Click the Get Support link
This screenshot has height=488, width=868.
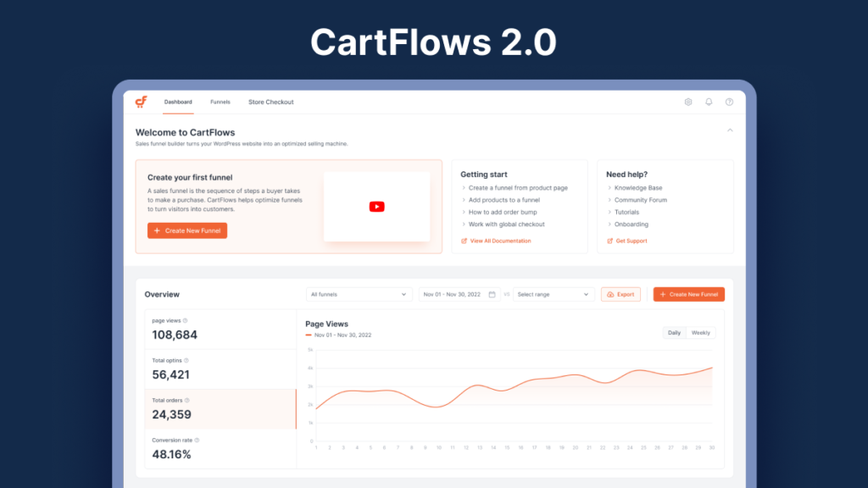pyautogui.click(x=631, y=241)
